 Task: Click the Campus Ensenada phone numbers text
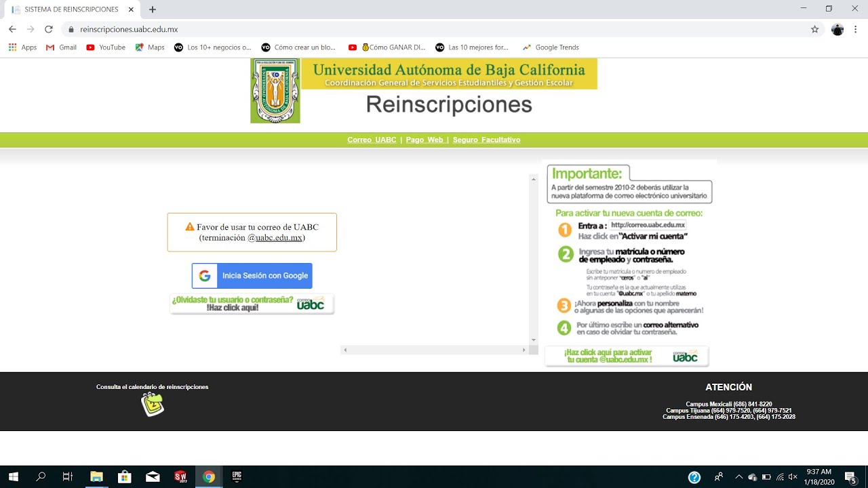point(729,417)
